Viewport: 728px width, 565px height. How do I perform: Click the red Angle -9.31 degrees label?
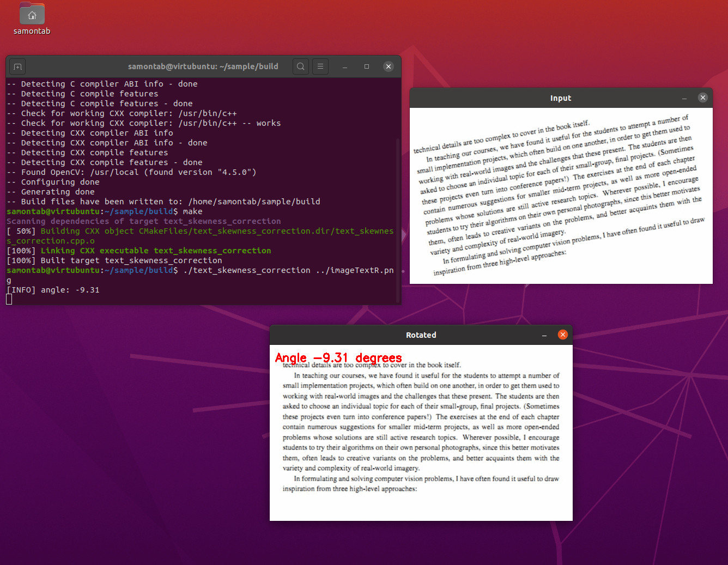[338, 358]
